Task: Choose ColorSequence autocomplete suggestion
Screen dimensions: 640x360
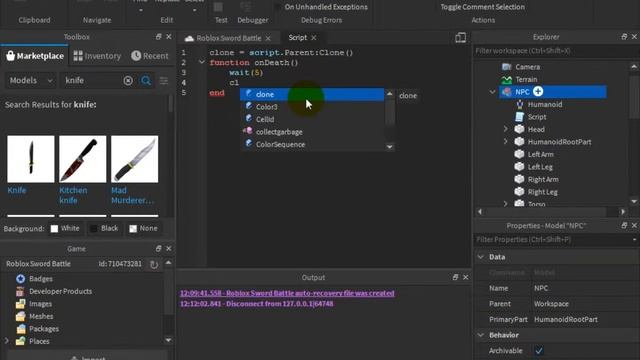Action: point(312,144)
